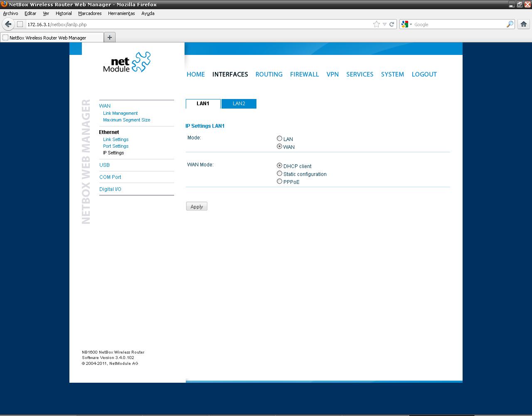The width and height of the screenshot is (532, 416).
Task: Click the NetModule logo
Action: [127, 62]
